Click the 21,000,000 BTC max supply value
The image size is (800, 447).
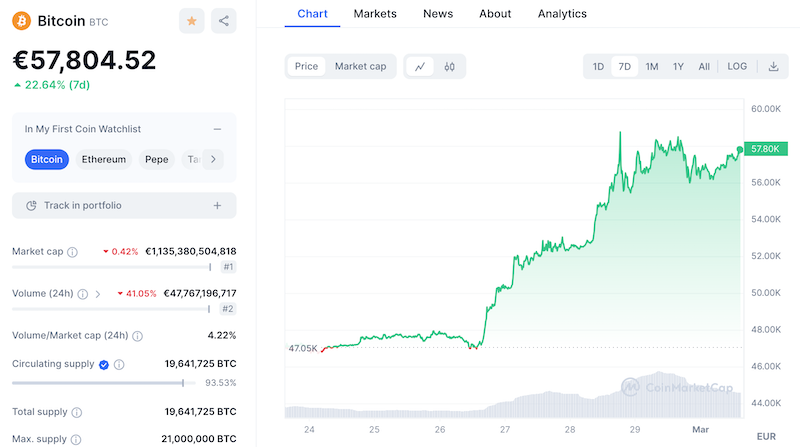(x=199, y=439)
